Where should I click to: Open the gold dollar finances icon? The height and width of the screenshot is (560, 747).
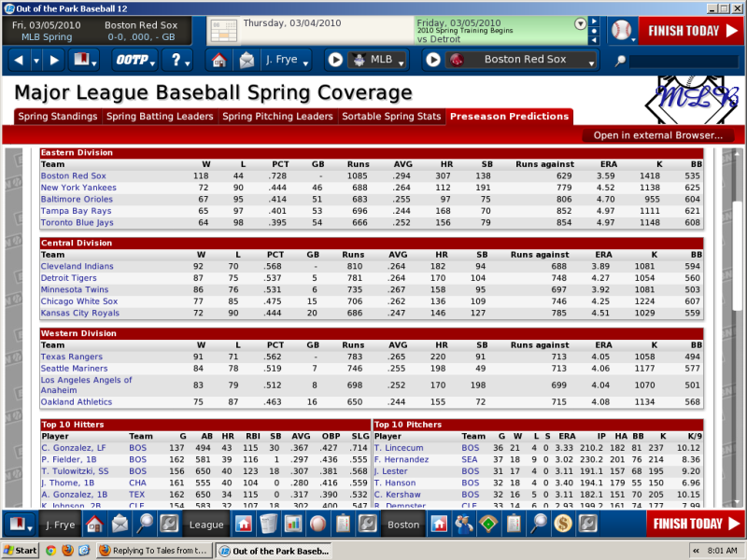(563, 525)
